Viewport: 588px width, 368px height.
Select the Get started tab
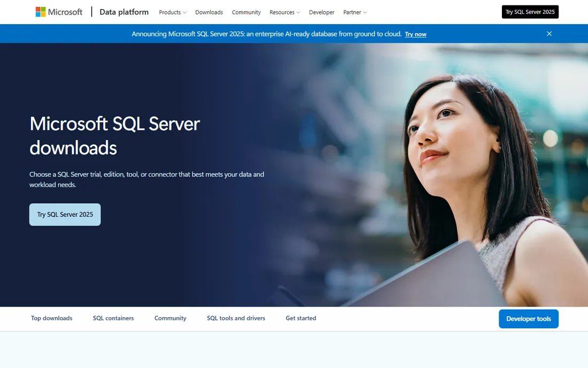301,318
